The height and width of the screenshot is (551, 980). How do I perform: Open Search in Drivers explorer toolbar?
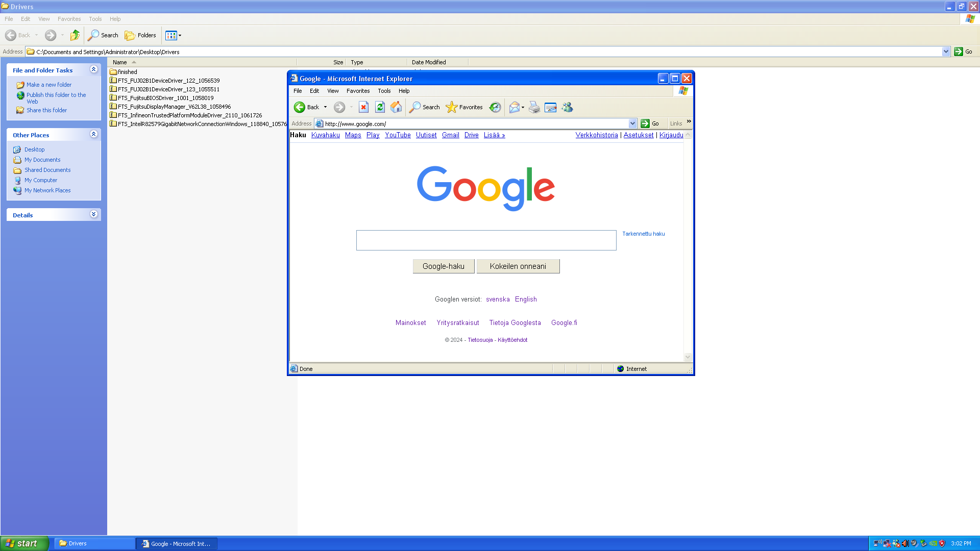pos(103,35)
